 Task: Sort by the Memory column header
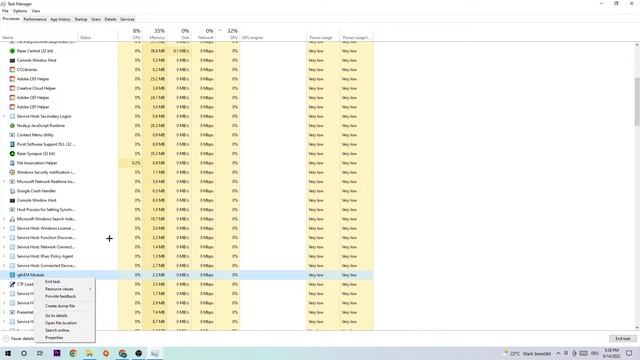(155, 34)
